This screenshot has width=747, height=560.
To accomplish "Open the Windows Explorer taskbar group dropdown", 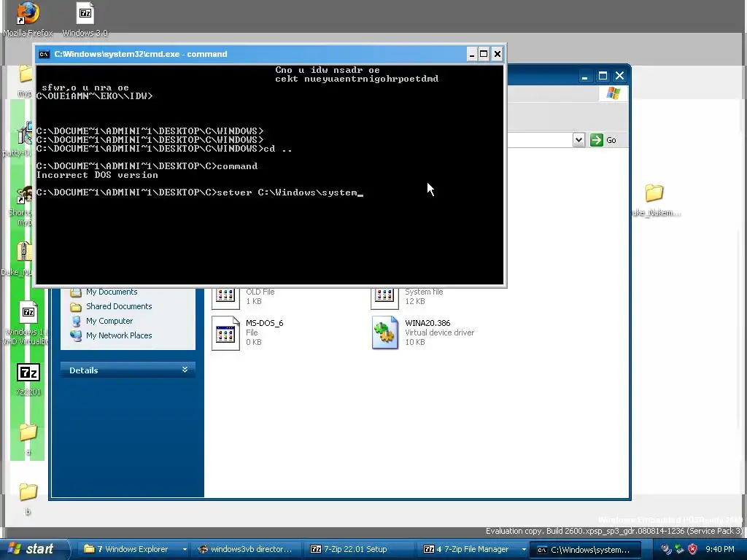I will point(185,550).
